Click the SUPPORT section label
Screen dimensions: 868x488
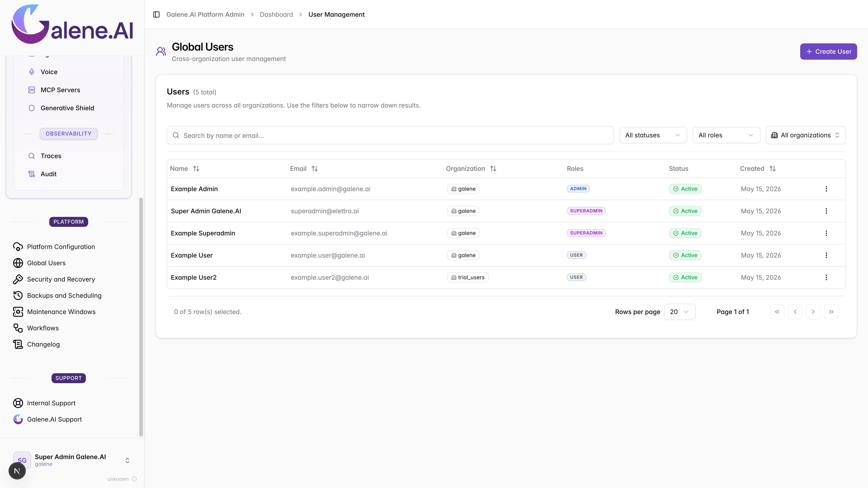pyautogui.click(x=69, y=378)
